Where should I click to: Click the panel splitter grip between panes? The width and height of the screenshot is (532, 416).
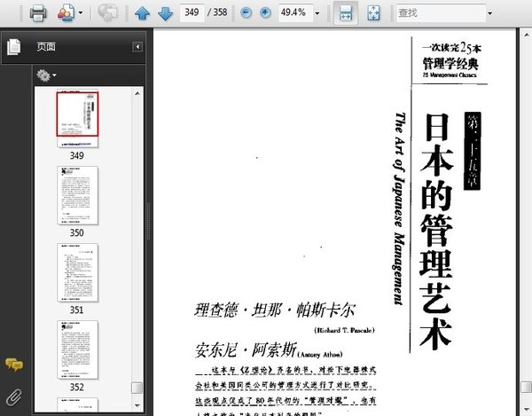tap(148, 221)
